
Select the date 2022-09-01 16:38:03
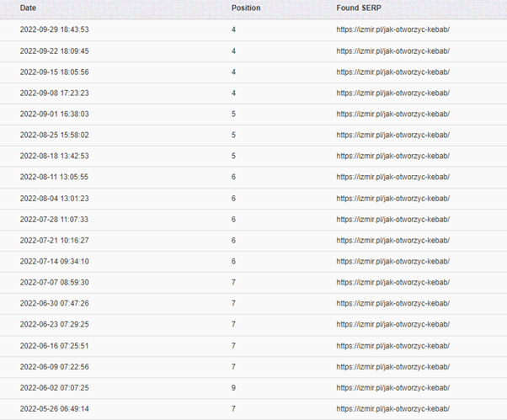[x=54, y=114]
